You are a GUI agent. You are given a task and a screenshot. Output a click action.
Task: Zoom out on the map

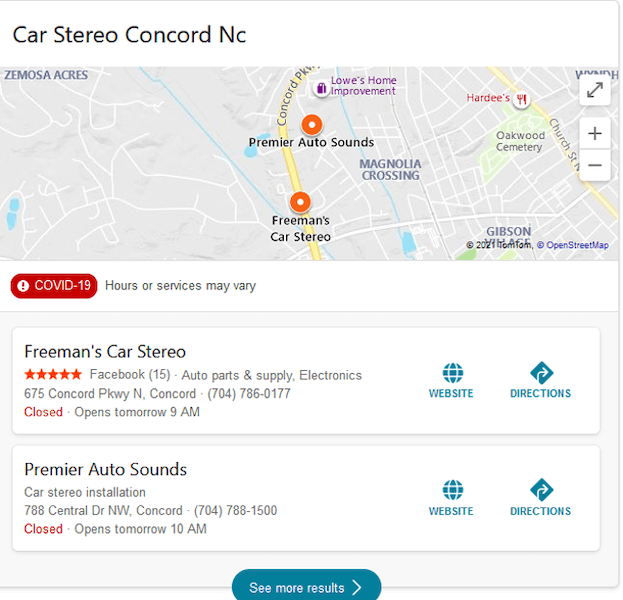point(595,165)
